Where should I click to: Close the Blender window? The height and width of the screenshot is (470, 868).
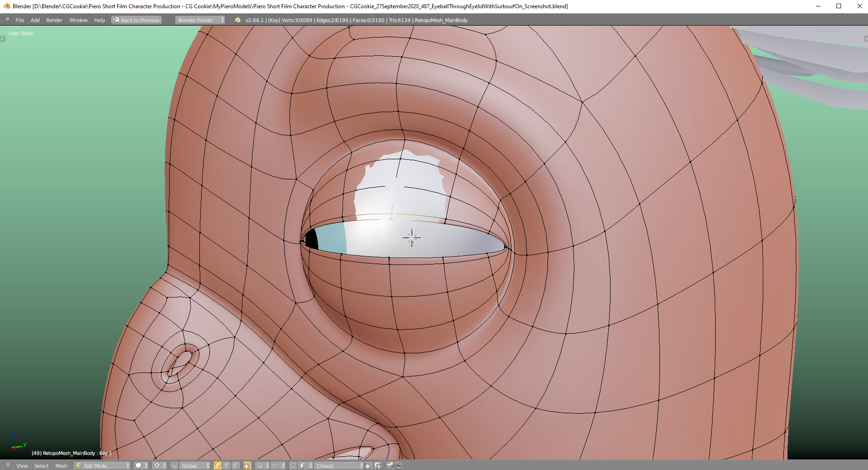coord(859,6)
